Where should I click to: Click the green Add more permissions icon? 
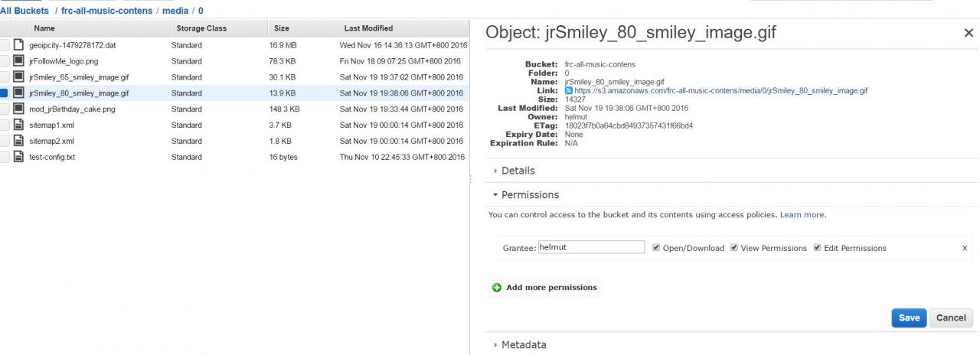[x=496, y=288]
